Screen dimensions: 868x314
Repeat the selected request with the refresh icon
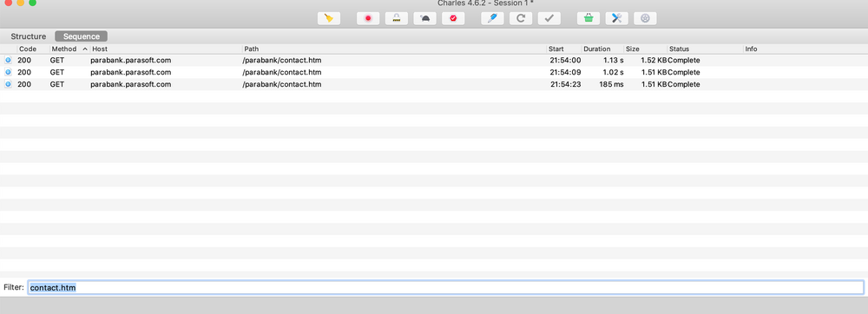point(521,18)
